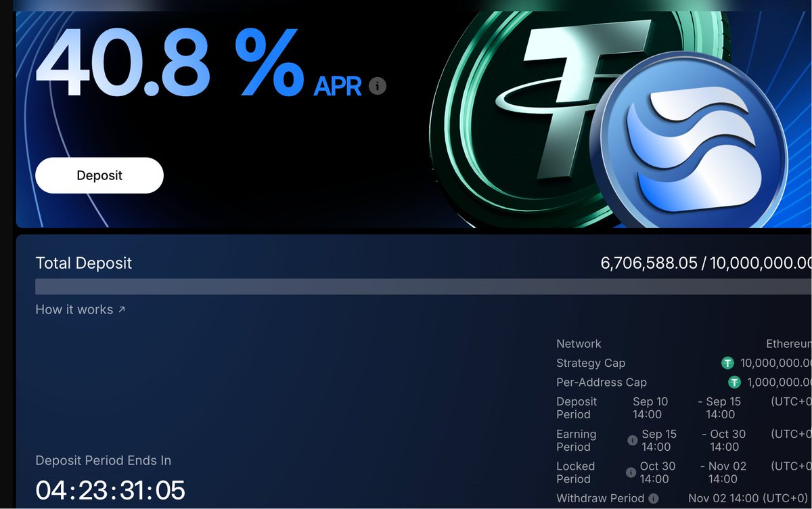
Task: Click the Total Deposit heading
Action: 84,263
